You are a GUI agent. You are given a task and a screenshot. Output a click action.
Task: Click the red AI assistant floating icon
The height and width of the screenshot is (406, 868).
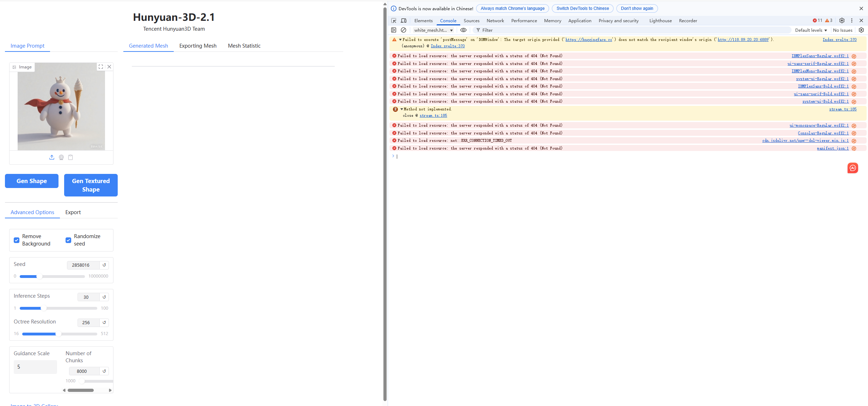pos(853,168)
